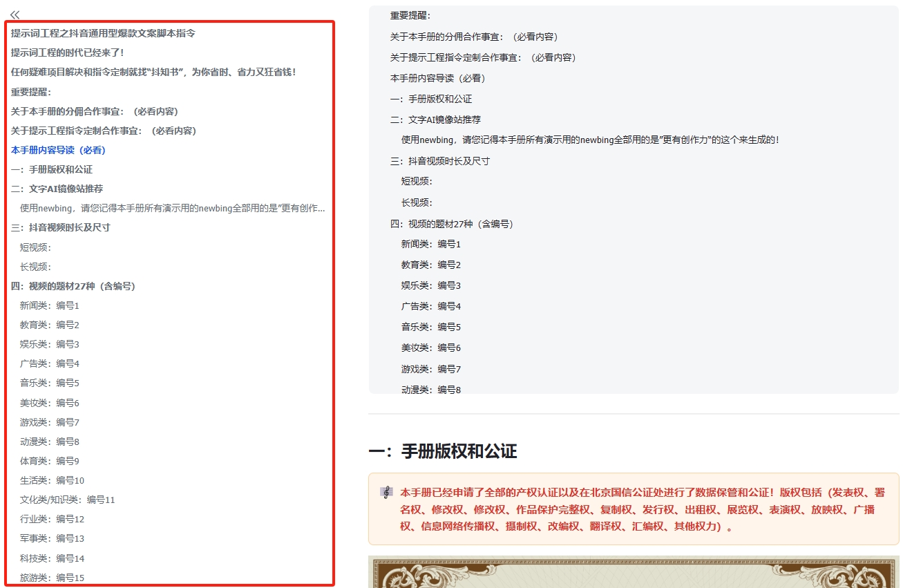The height and width of the screenshot is (588, 903).
Task: Select 文化类/知识类：编号11 in sidebar
Action: point(68,500)
